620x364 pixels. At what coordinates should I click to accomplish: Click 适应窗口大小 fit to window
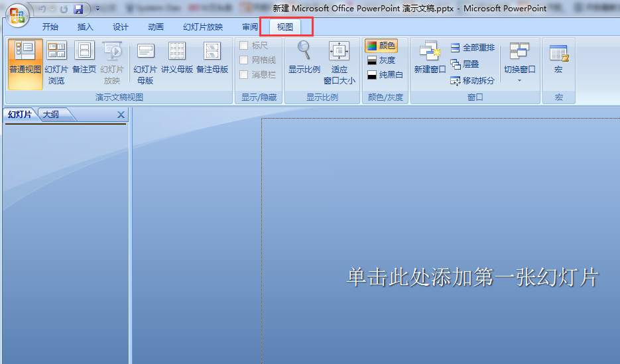click(x=340, y=64)
